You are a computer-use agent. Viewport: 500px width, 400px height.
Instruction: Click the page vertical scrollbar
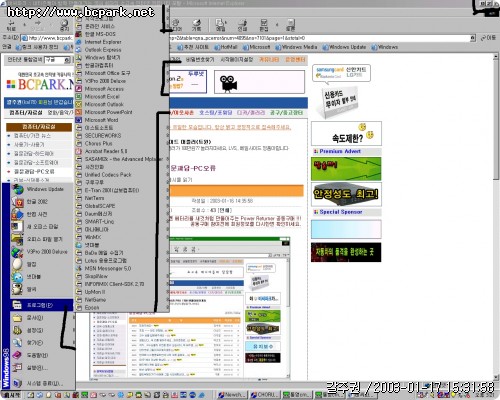coord(496,217)
